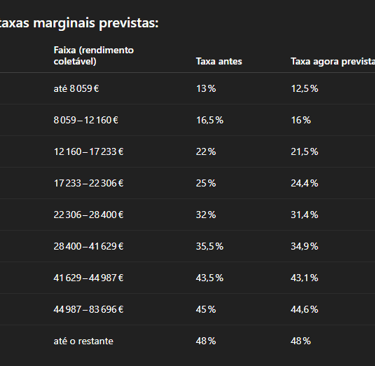Select the '12 160 – 17 233 €' row label
This screenshot has height=366, width=375.
(88, 152)
